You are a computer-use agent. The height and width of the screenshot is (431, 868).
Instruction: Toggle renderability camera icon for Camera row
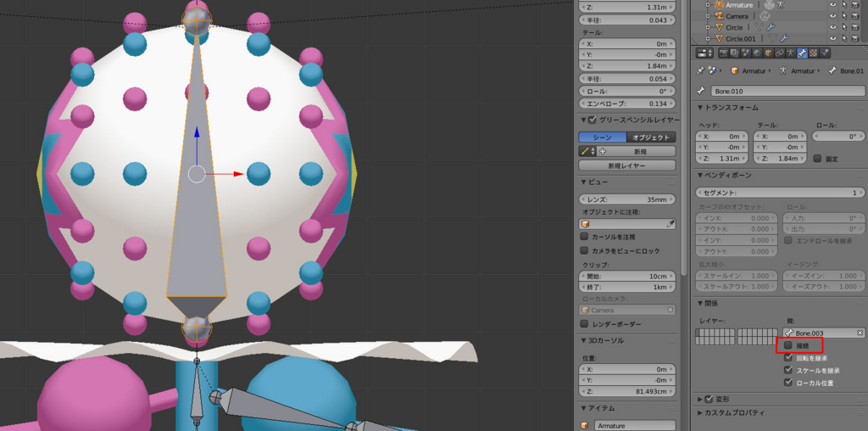click(855, 15)
